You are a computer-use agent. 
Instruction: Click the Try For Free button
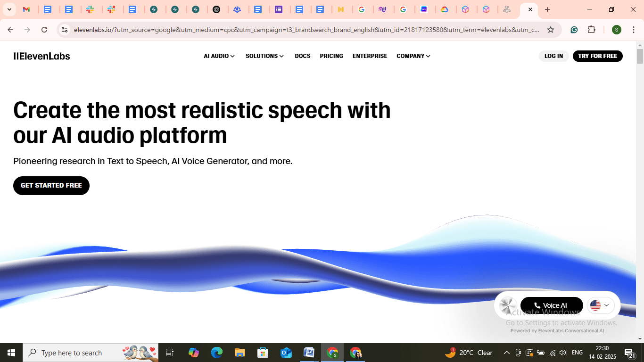point(597,56)
